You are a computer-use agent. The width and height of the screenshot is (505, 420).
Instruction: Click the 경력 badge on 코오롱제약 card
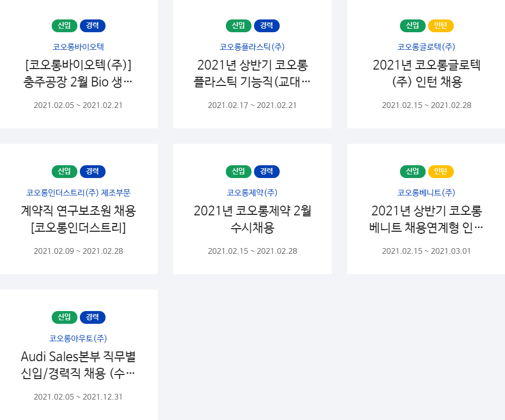coord(267,171)
